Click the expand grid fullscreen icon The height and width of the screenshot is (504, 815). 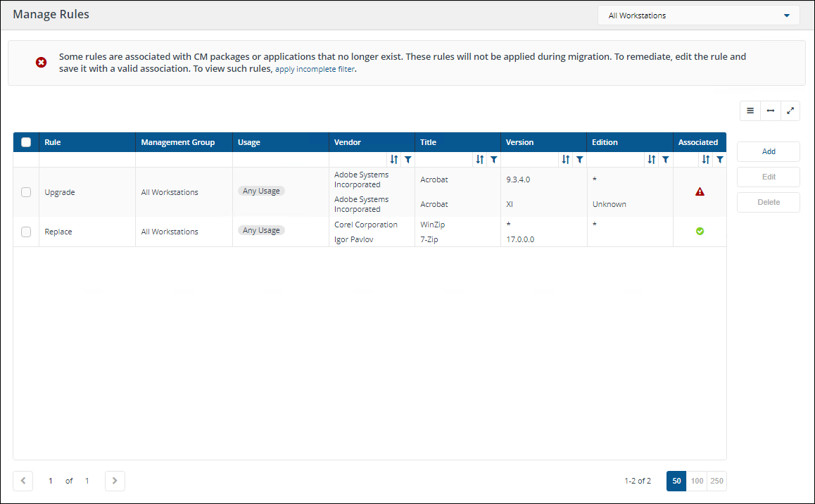[790, 111]
